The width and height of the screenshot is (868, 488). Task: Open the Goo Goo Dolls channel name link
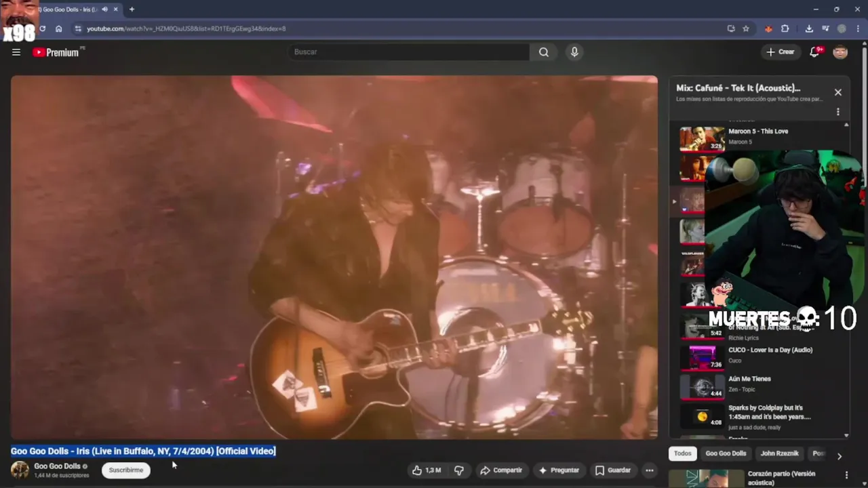[57, 466]
